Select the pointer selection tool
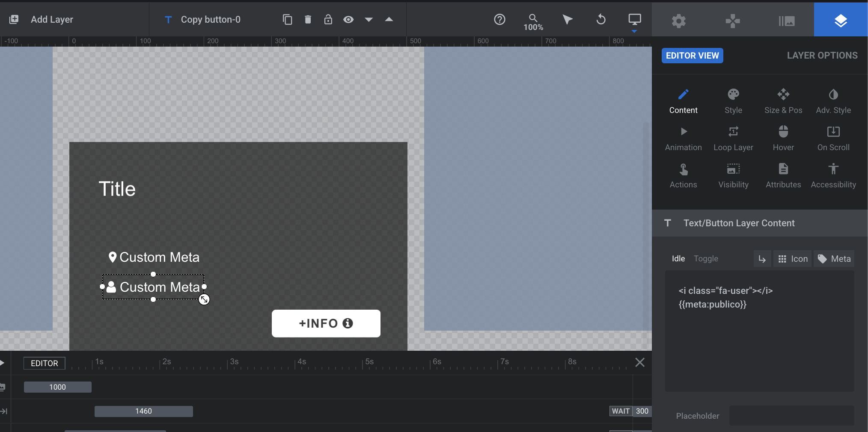This screenshot has width=868, height=432. coord(567,20)
